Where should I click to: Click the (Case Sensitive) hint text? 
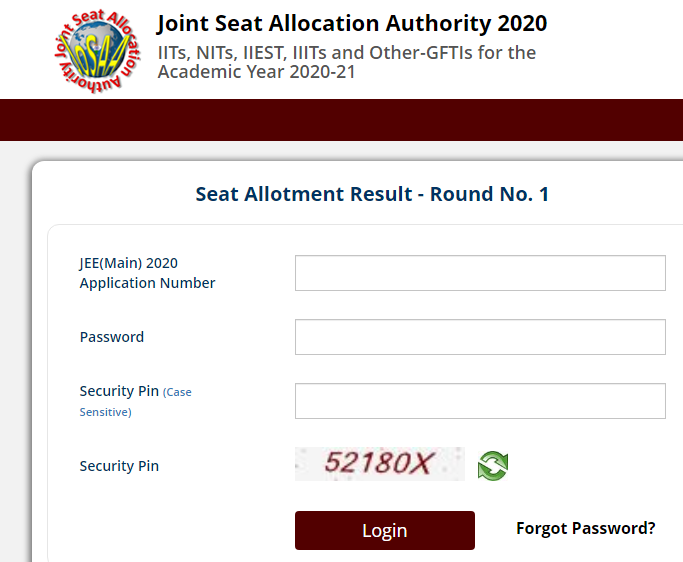(135, 402)
